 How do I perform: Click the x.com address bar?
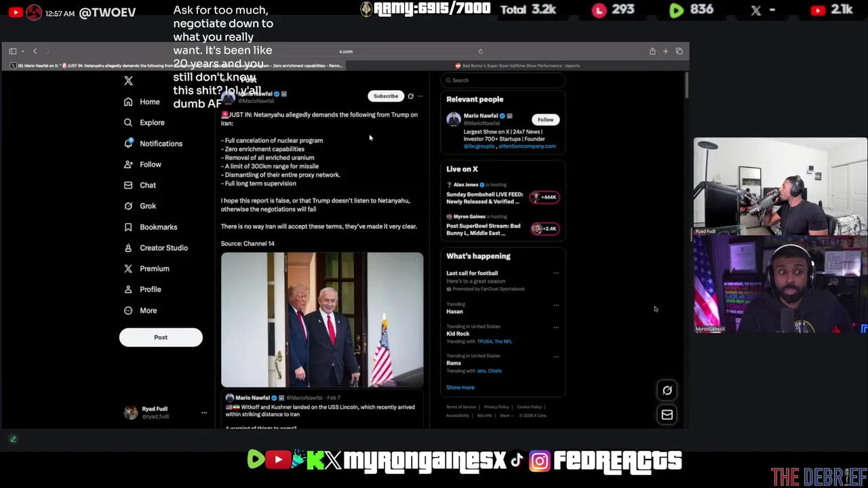tap(346, 52)
